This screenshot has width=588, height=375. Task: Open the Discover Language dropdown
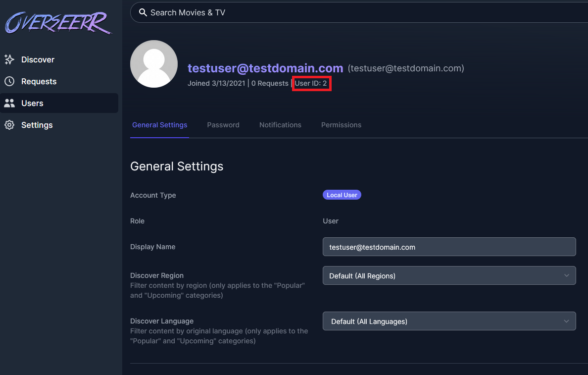click(449, 321)
